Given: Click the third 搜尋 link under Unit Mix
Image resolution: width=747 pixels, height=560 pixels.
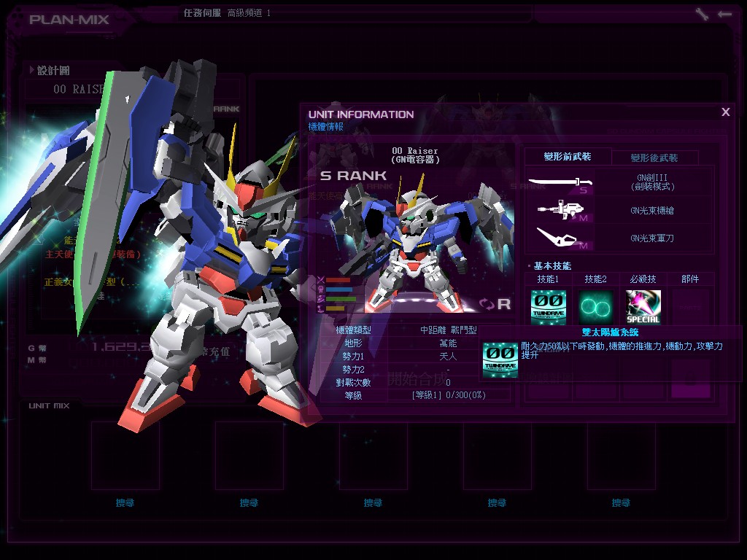Looking at the screenshot, I should pyautogui.click(x=373, y=503).
